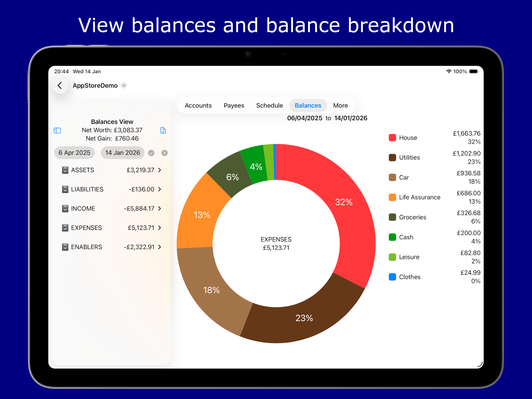Viewport: 532px width, 399px height.
Task: Tap the 23% dark brown donut segment
Action: coord(304,318)
